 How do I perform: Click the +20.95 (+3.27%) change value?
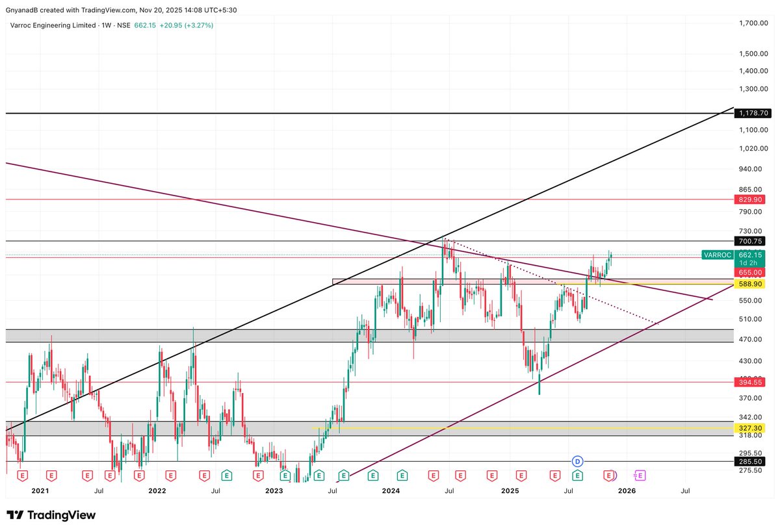(x=187, y=25)
